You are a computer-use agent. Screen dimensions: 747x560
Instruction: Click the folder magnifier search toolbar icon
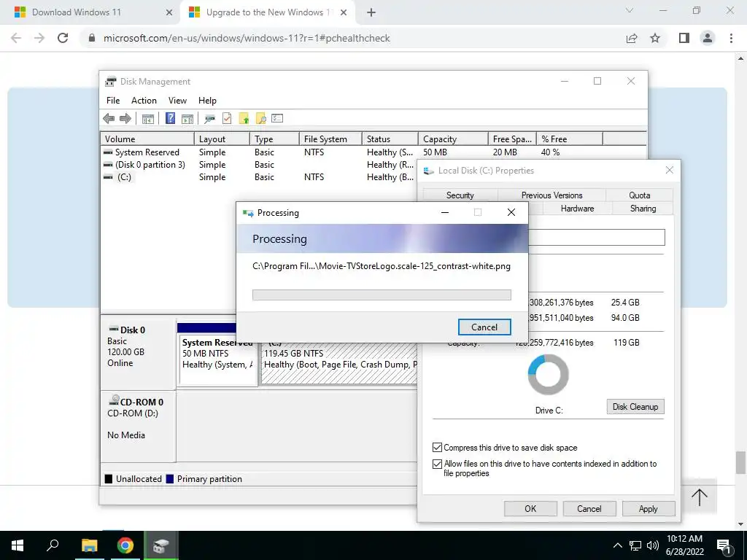tap(260, 119)
